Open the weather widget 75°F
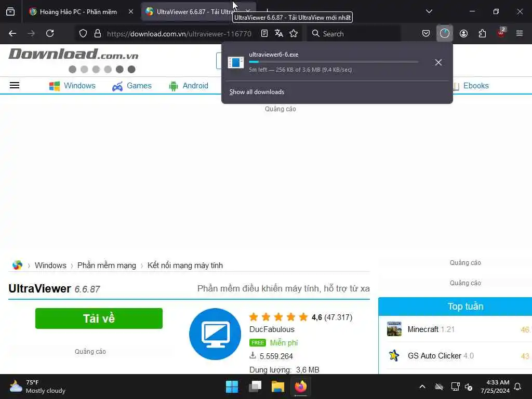This screenshot has width=532, height=399. tap(37, 387)
